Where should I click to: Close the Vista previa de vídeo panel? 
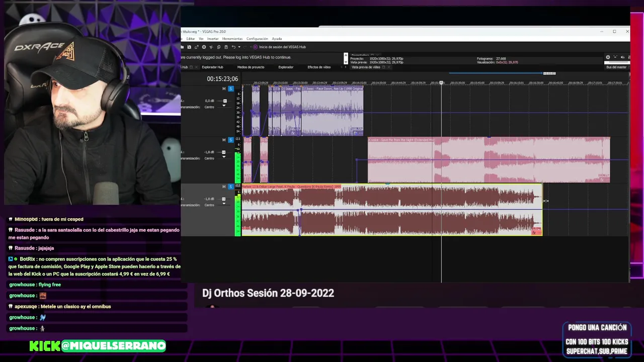389,67
